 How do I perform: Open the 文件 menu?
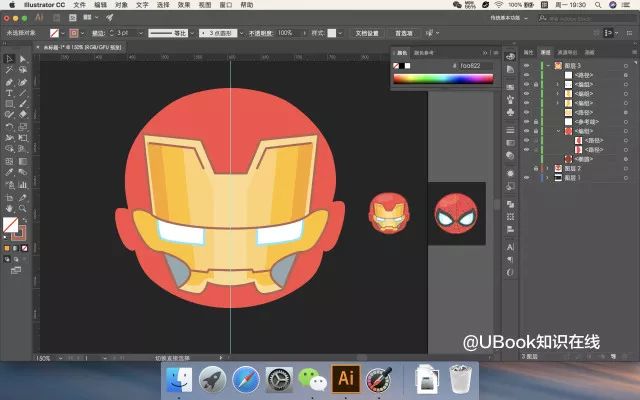[80, 5]
